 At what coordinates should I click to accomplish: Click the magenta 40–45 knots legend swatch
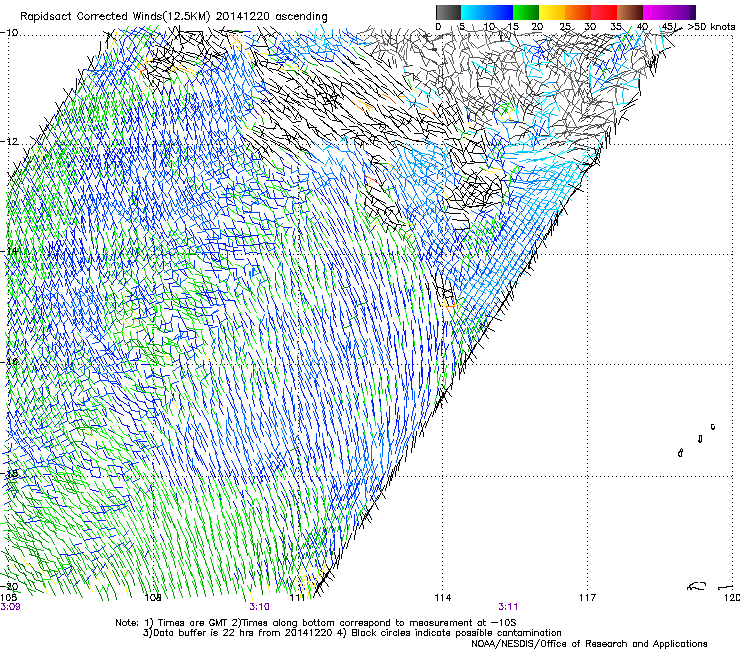pos(656,12)
